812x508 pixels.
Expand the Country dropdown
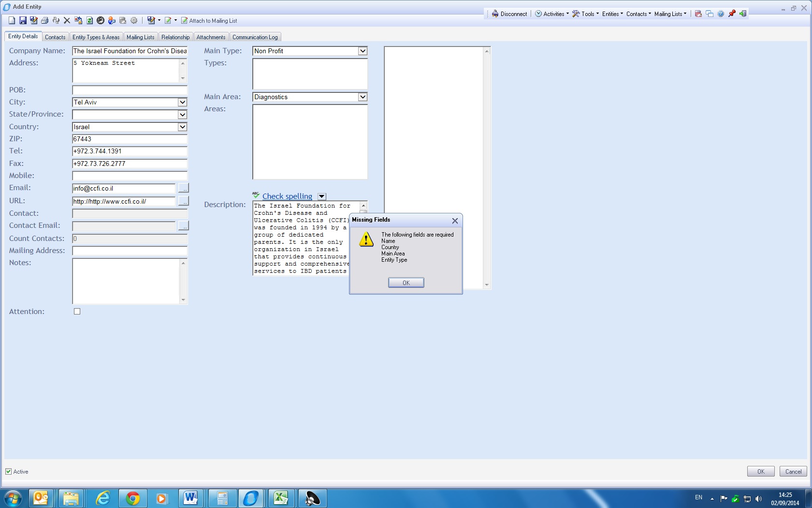(x=182, y=127)
